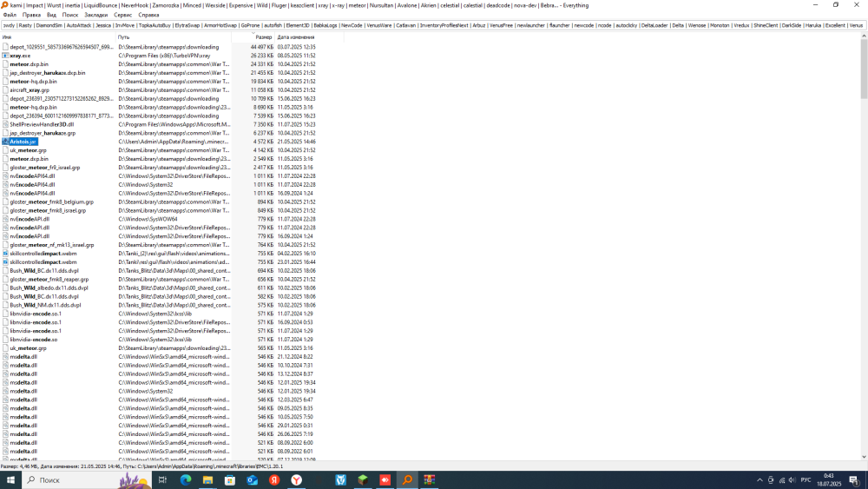Select the file gloster_meteor_nf_mk13_israel.grp

(x=52, y=245)
